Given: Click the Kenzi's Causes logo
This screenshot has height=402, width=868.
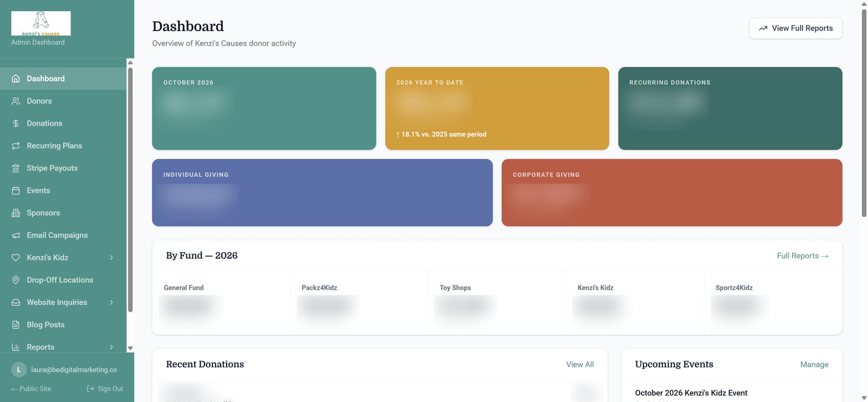Looking at the screenshot, I should [x=41, y=23].
